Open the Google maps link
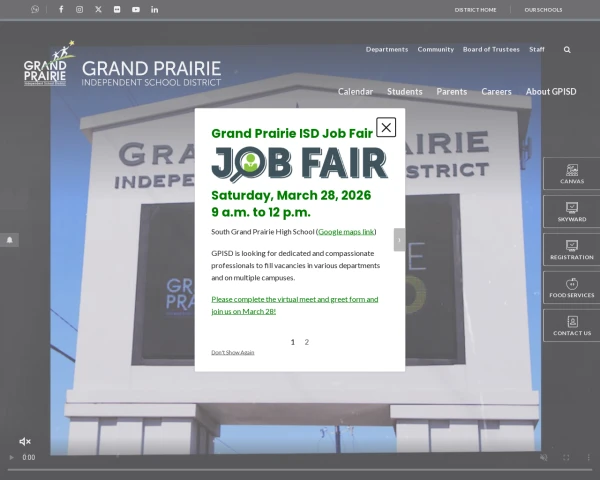This screenshot has width=600, height=480. click(346, 232)
